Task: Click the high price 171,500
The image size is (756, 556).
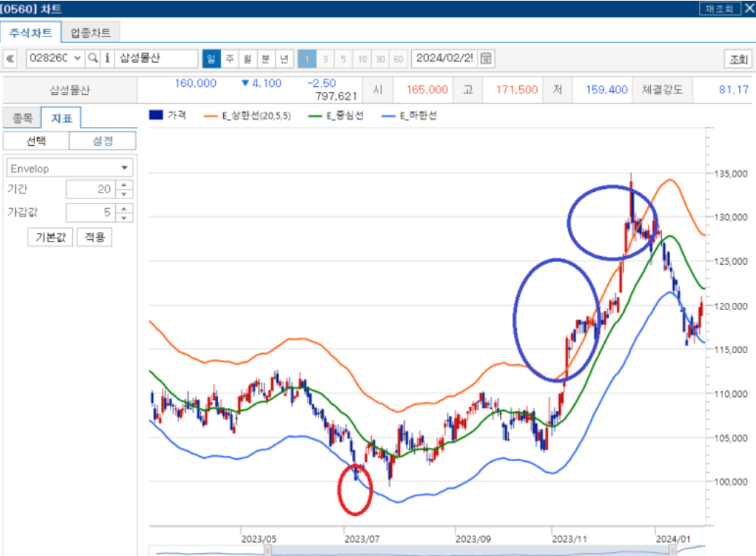Action: point(517,90)
